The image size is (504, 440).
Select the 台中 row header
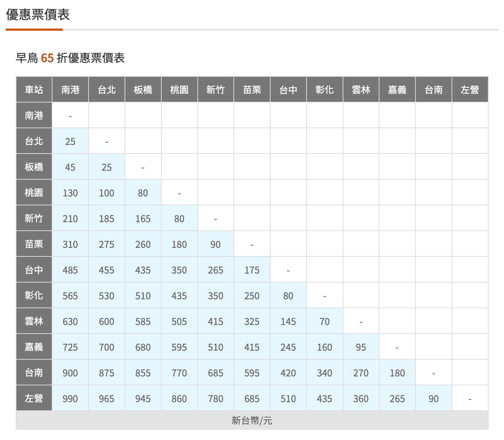tap(34, 270)
